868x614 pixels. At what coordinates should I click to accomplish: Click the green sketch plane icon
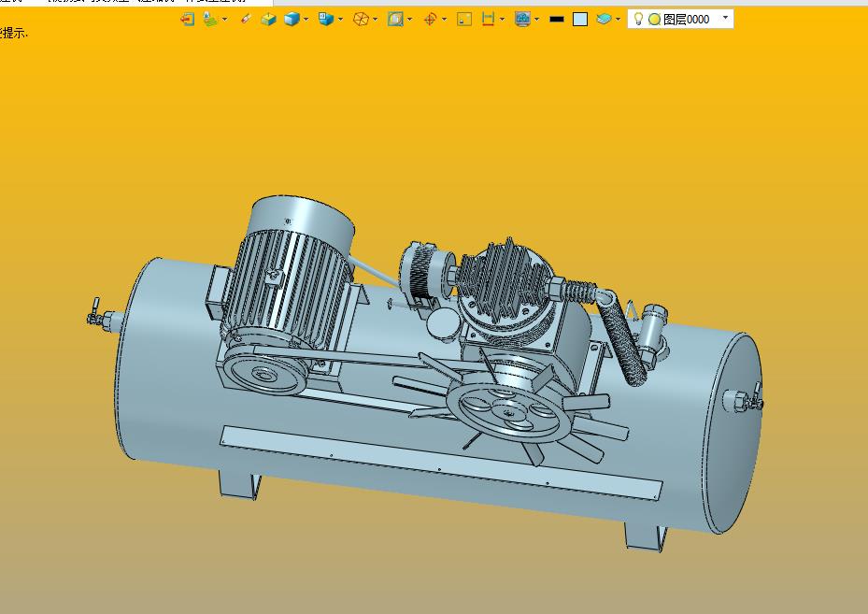point(210,19)
